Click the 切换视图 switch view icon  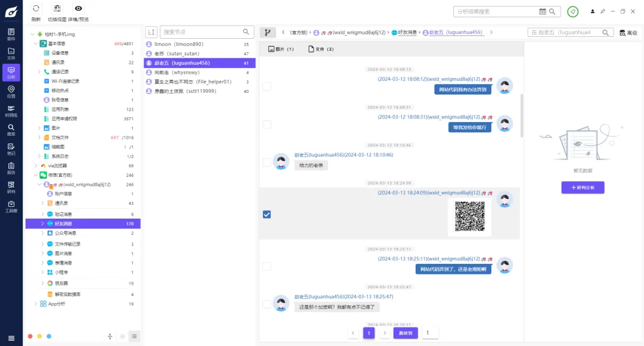57,9
